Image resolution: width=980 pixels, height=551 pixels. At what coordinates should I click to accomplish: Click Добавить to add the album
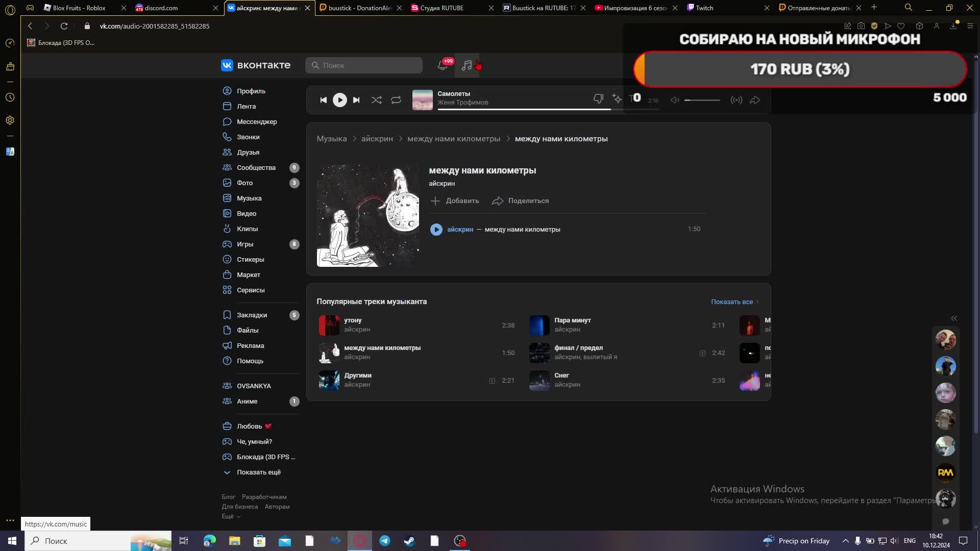click(x=455, y=201)
